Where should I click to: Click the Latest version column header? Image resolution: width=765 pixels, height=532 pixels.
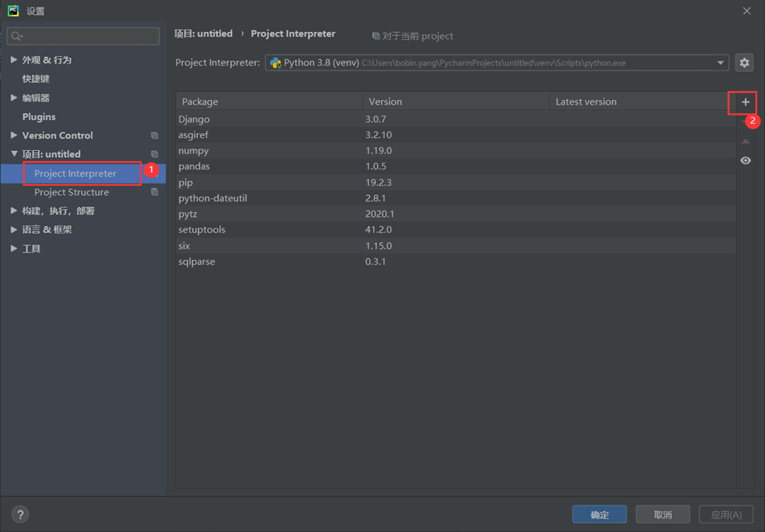click(642, 102)
